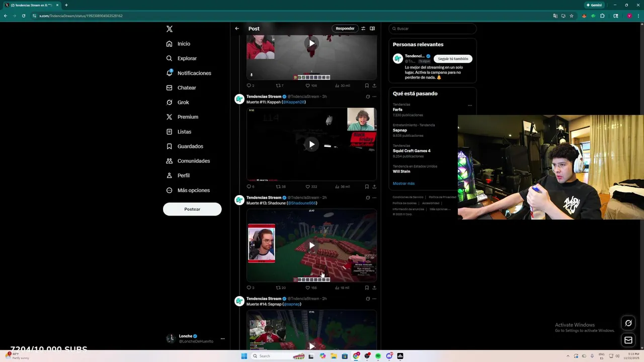Play the Sapnap death video
Viewport: 644px width, 362px height.
[311, 346]
